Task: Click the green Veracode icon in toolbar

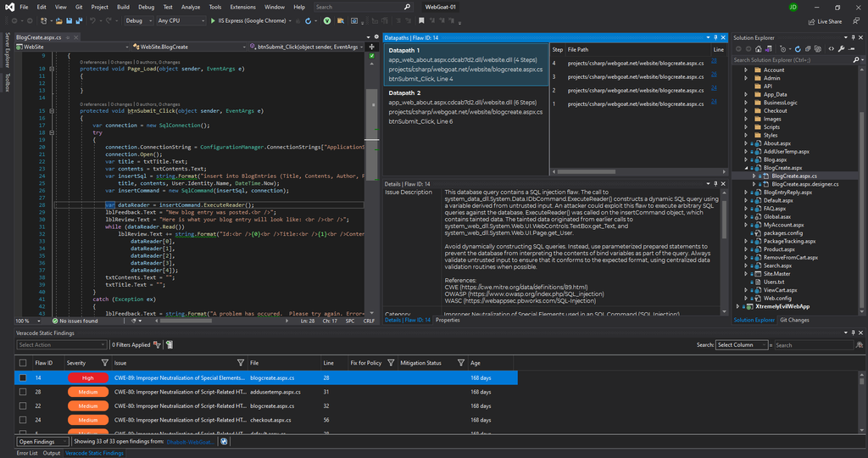Action: [327, 21]
